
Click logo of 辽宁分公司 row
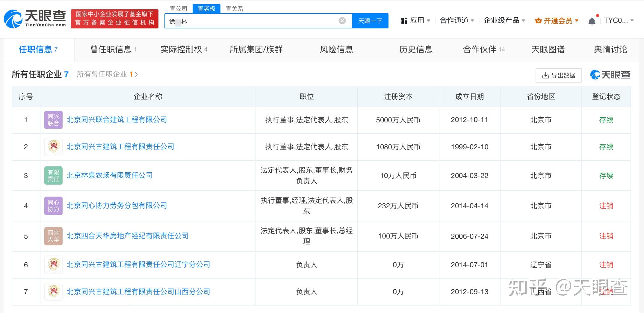[53, 265]
